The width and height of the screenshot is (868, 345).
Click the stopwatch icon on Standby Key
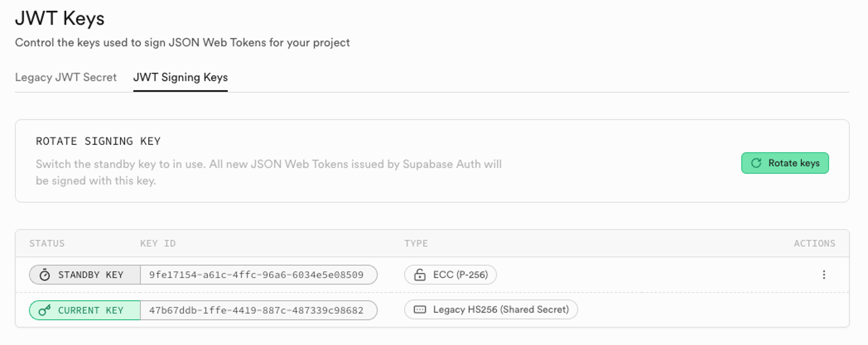pyautogui.click(x=45, y=275)
